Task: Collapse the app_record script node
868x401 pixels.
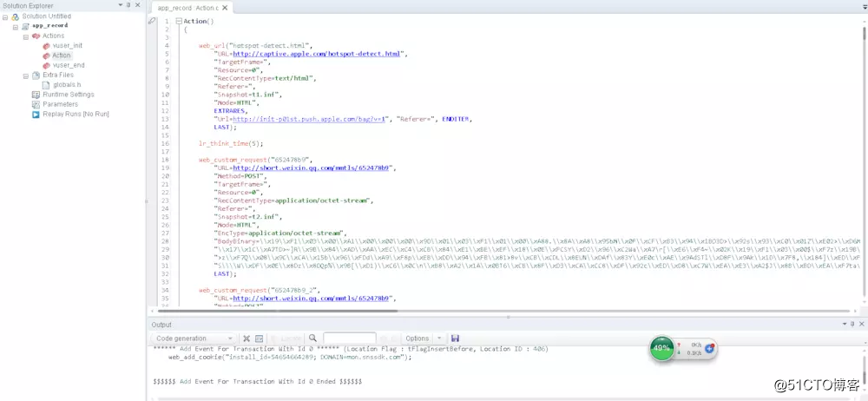Action: click(16, 27)
